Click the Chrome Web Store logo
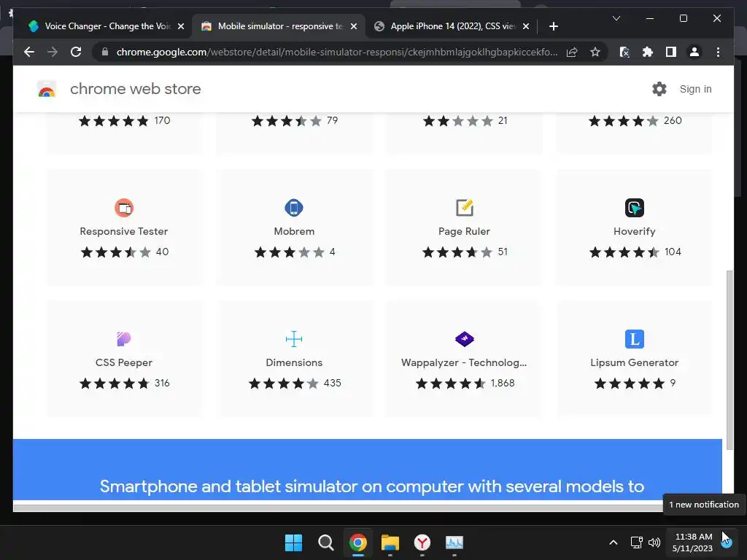The image size is (747, 560). [x=47, y=89]
